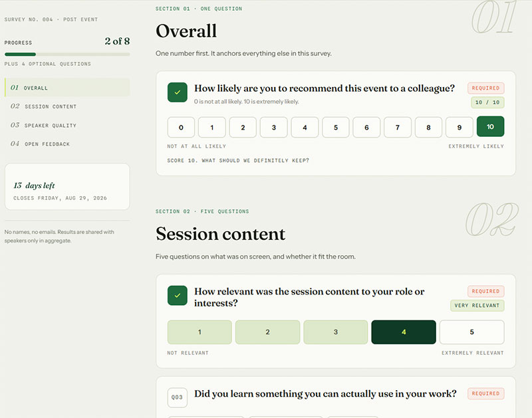Select score 3 on recommendation scale
Image resolution: width=532 pixels, height=418 pixels.
tap(273, 127)
